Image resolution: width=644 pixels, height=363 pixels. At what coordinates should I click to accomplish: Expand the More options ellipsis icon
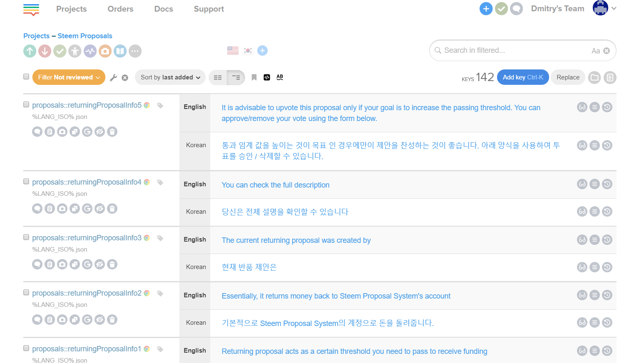click(x=135, y=51)
